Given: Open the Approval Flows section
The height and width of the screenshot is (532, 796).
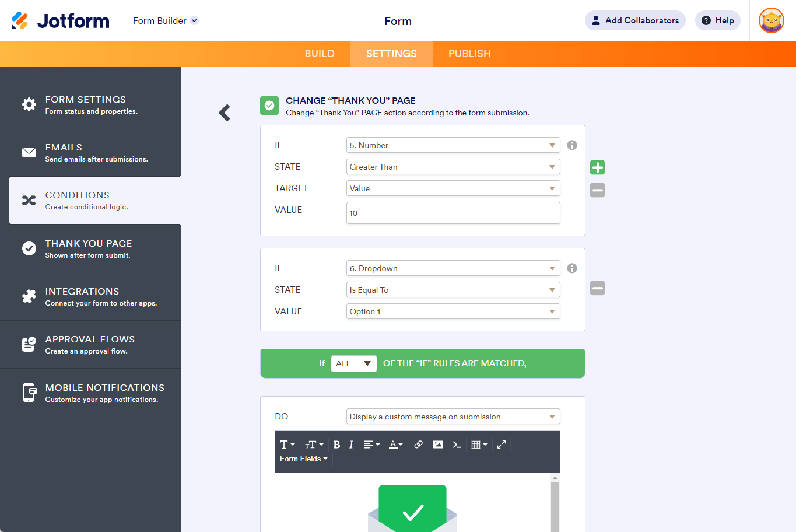Looking at the screenshot, I should (90, 345).
